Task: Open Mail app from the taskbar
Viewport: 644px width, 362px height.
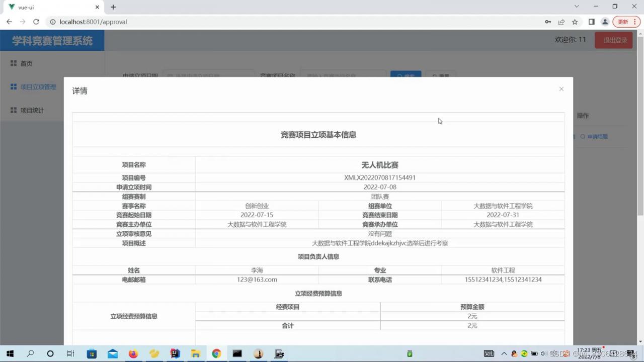Action: [113, 353]
